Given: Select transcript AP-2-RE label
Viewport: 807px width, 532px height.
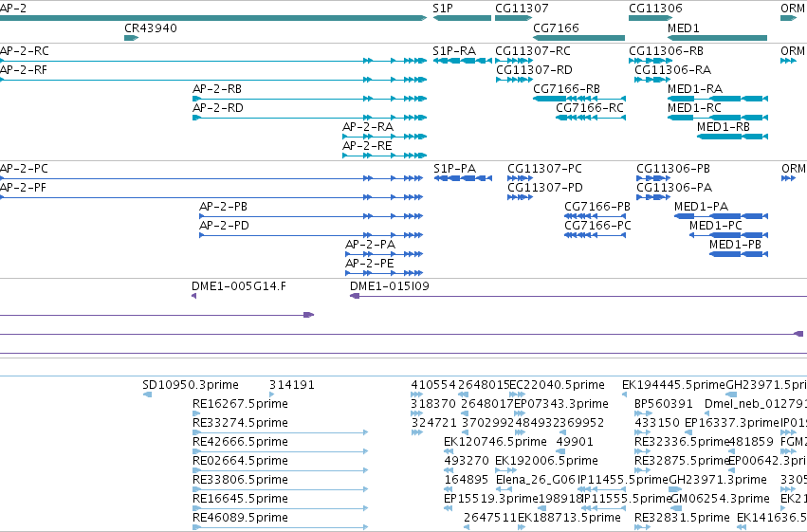Looking at the screenshot, I should [367, 146].
